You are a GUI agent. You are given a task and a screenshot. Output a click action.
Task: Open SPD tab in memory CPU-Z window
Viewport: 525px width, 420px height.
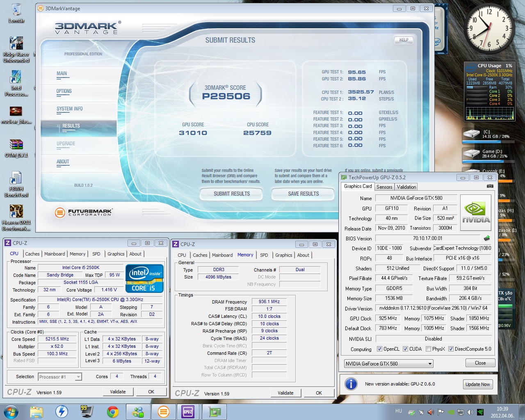click(x=264, y=255)
